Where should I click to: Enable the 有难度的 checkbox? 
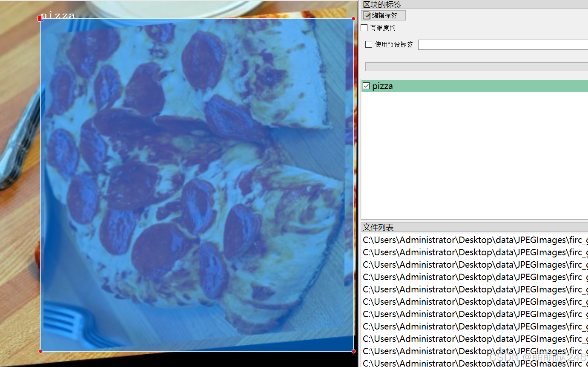point(364,28)
